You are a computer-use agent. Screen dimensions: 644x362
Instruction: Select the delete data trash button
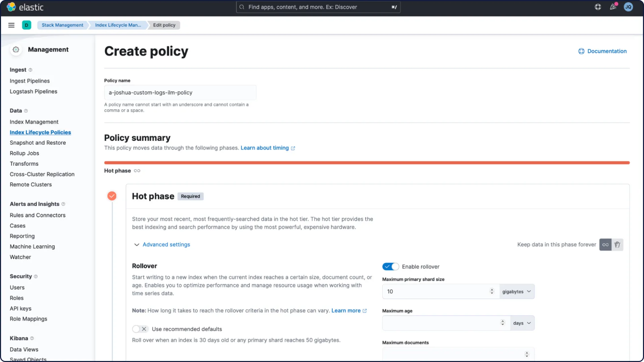click(618, 245)
